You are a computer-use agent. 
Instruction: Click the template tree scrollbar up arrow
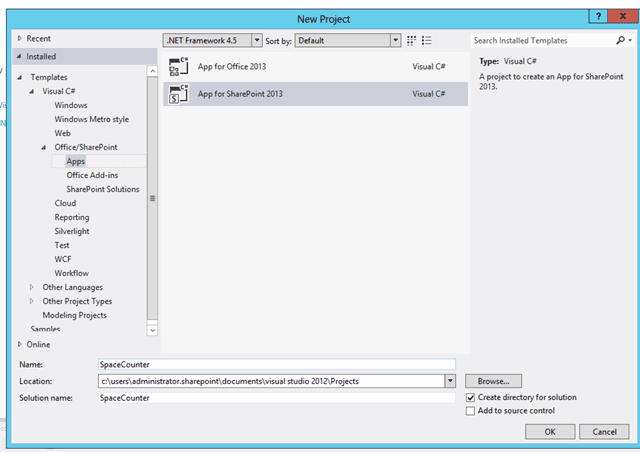[152, 71]
